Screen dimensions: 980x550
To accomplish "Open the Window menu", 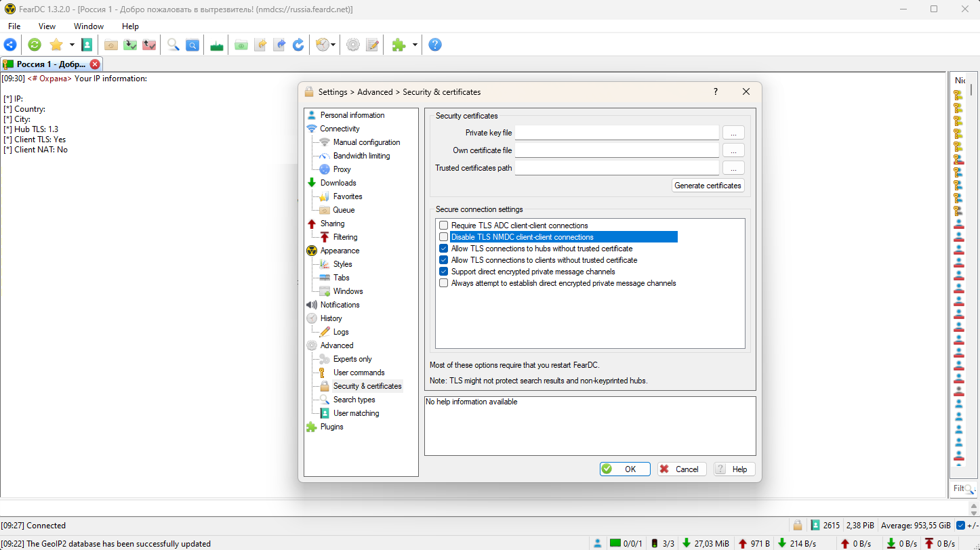I will point(89,26).
